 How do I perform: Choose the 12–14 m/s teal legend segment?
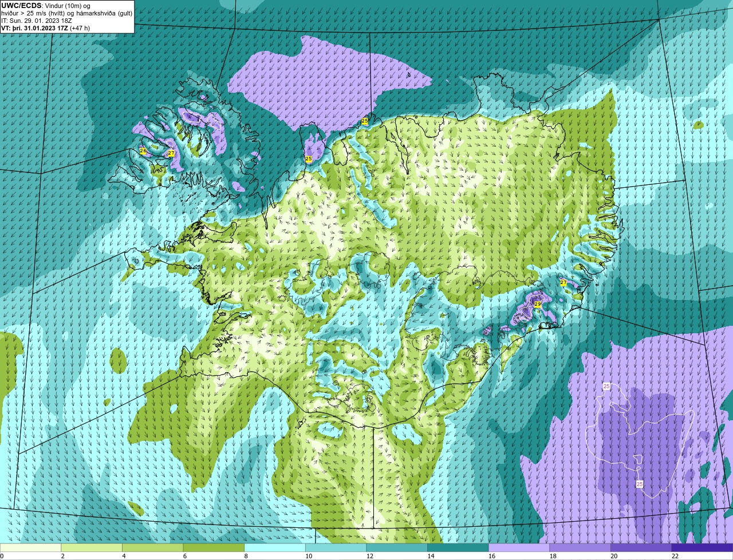pos(397,547)
